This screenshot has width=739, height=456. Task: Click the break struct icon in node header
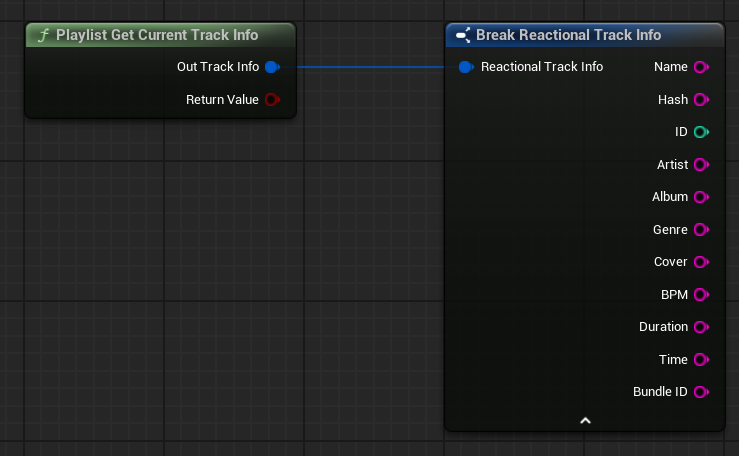point(463,35)
